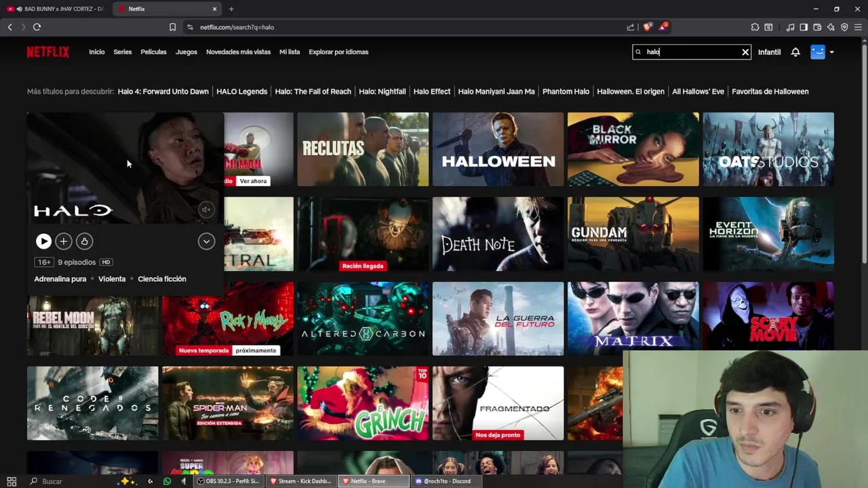Viewport: 868px width, 488px height.
Task: Click inside the Netflix search field
Action: 690,52
